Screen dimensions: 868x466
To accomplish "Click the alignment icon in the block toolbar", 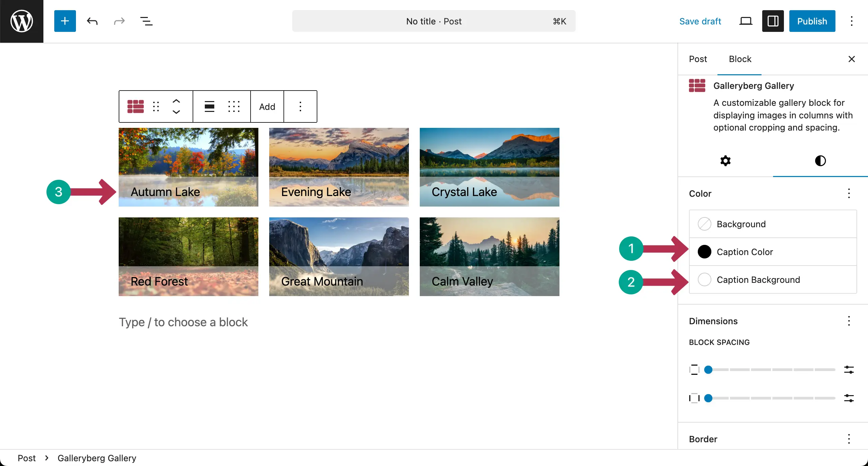I will click(x=209, y=106).
